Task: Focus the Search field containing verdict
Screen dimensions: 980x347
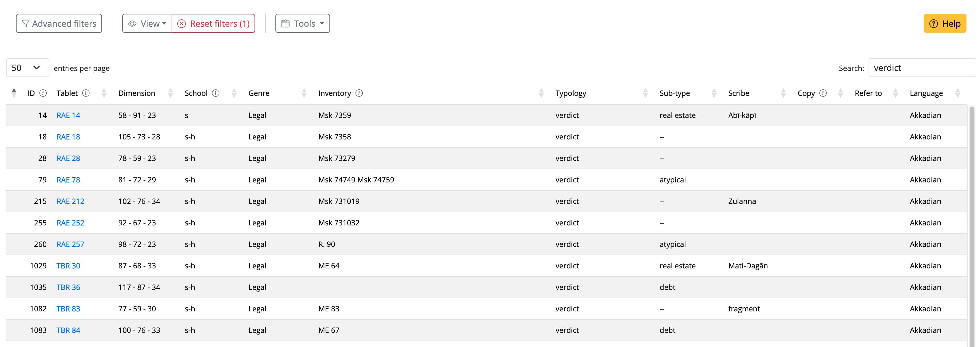Action: (x=922, y=68)
